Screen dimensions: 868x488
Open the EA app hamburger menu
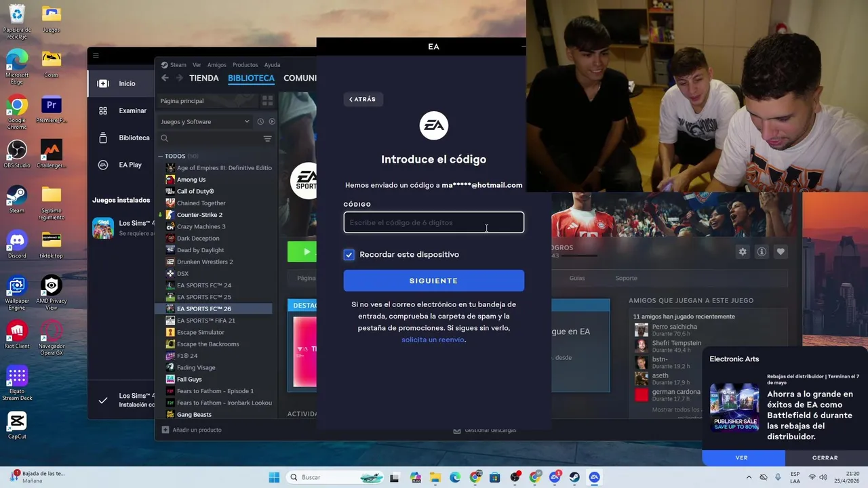[x=96, y=56]
